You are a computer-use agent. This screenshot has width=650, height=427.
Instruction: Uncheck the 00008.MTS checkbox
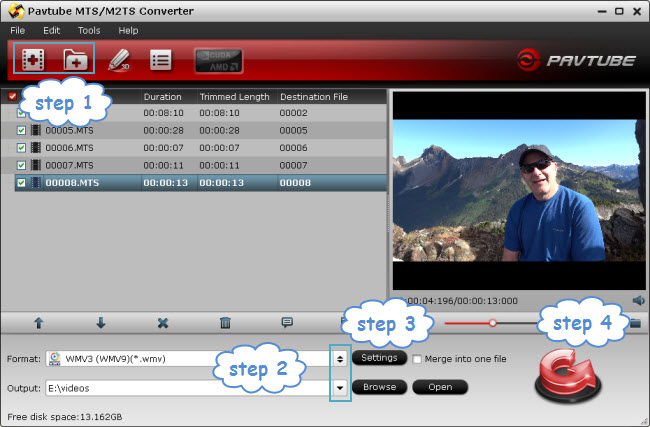pyautogui.click(x=21, y=183)
